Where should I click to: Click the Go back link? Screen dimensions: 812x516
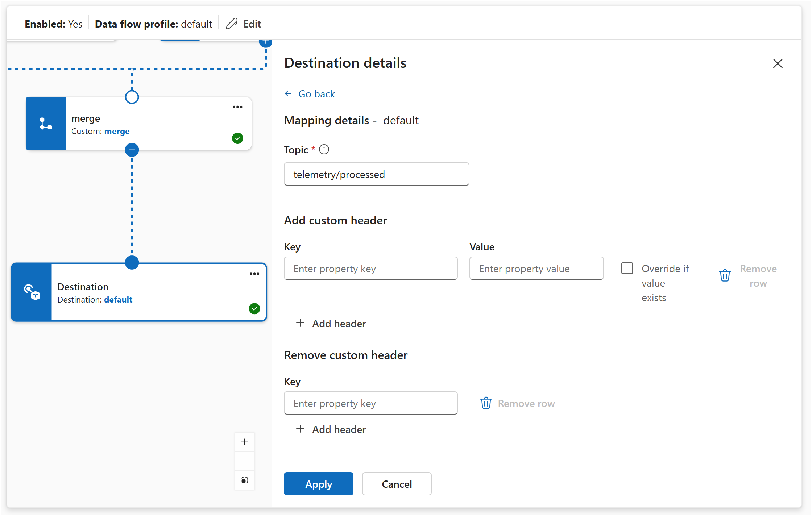316,94
